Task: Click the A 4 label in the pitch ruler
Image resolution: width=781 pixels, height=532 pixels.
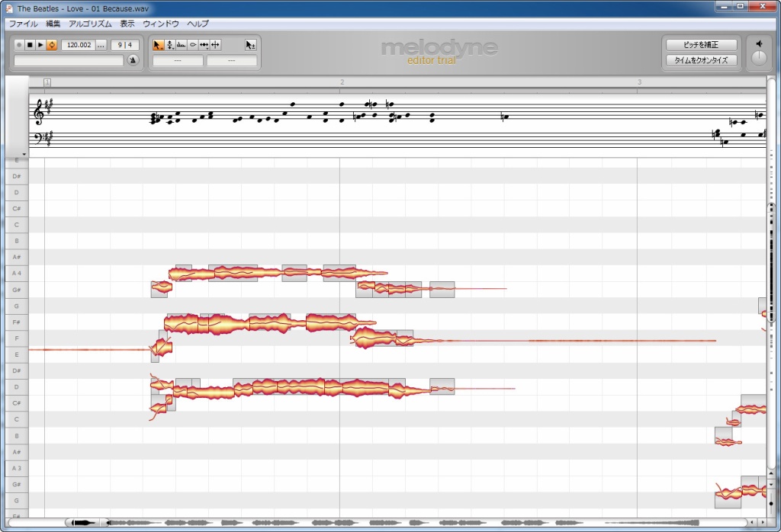Action: [x=17, y=273]
